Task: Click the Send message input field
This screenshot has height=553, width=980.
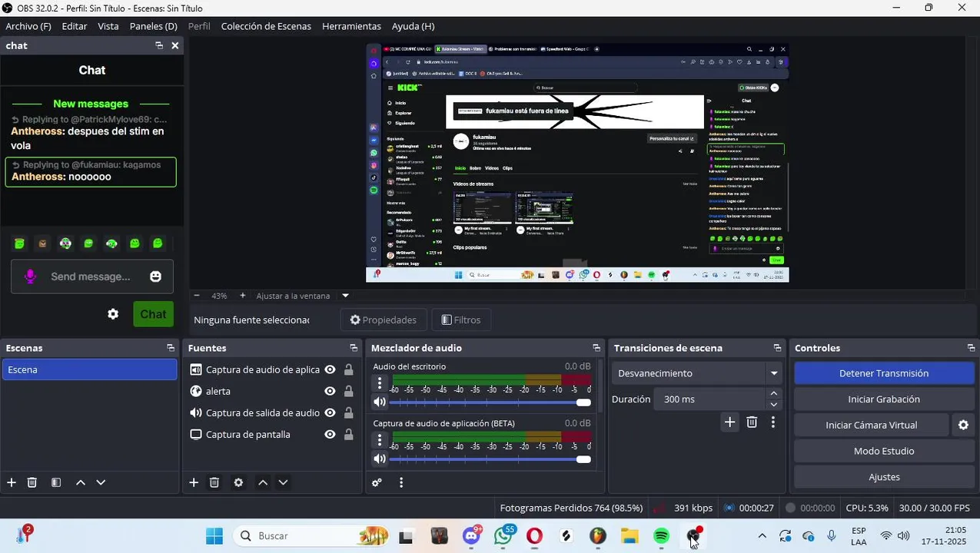Action: point(92,276)
